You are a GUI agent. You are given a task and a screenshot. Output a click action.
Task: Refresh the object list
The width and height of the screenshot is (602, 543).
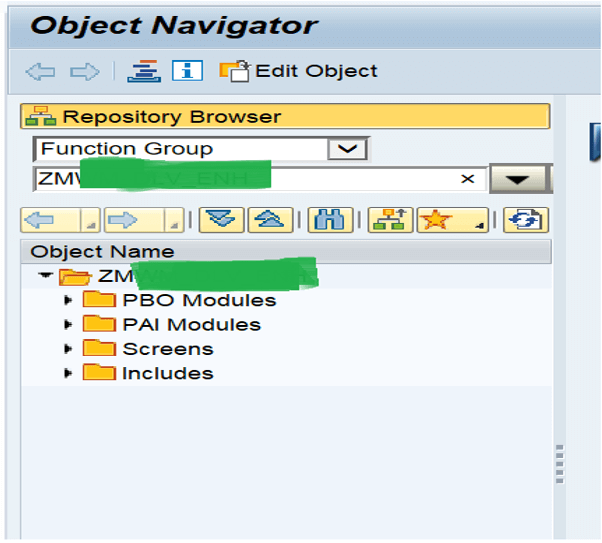(526, 220)
